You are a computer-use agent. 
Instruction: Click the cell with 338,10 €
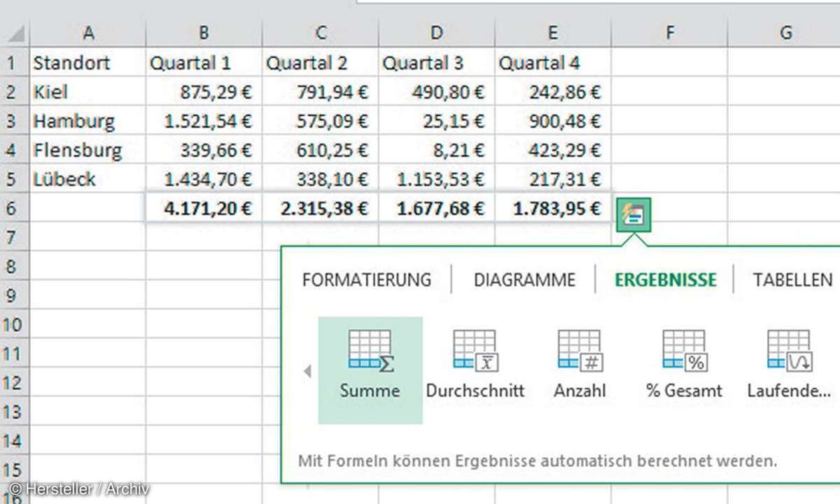(x=320, y=178)
